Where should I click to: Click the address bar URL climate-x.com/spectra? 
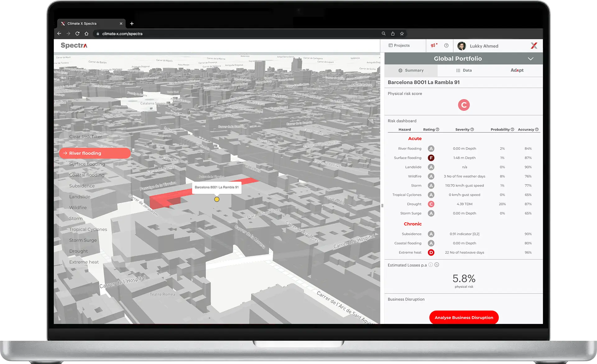pos(122,34)
